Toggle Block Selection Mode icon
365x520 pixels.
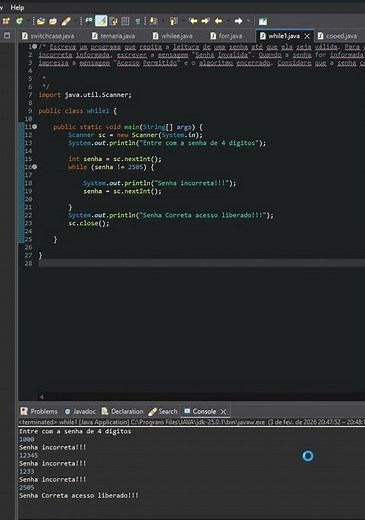125,21
